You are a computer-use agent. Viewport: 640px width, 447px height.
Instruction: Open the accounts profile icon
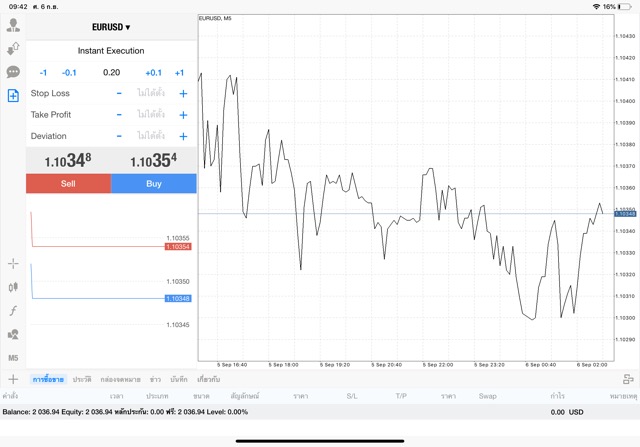pyautogui.click(x=13, y=25)
